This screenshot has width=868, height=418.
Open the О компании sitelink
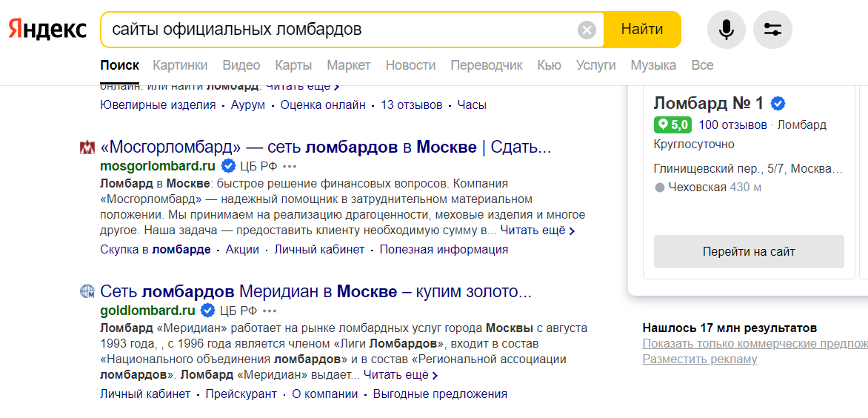tap(325, 395)
